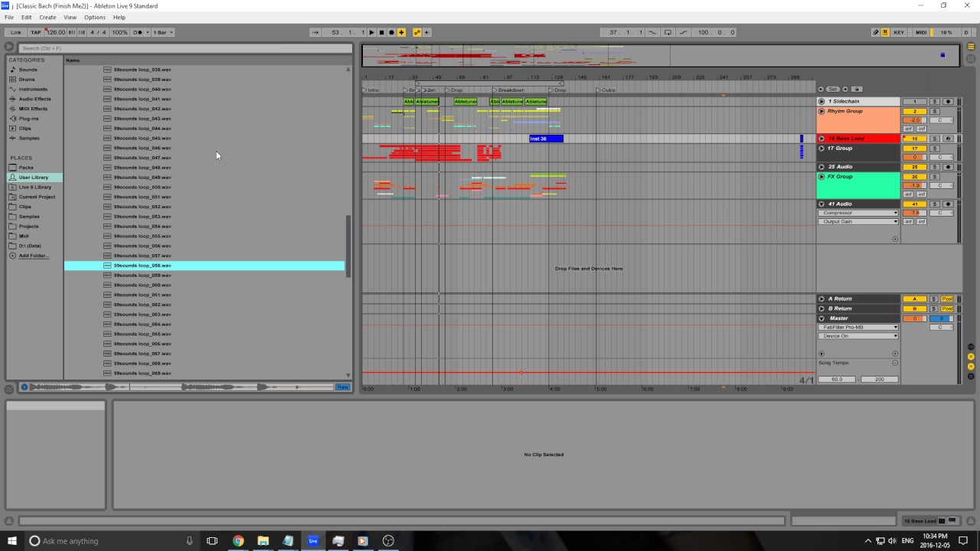Click the Link button

pyautogui.click(x=15, y=32)
